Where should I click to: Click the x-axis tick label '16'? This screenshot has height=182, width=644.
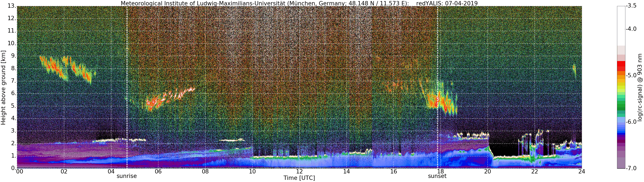(394, 171)
